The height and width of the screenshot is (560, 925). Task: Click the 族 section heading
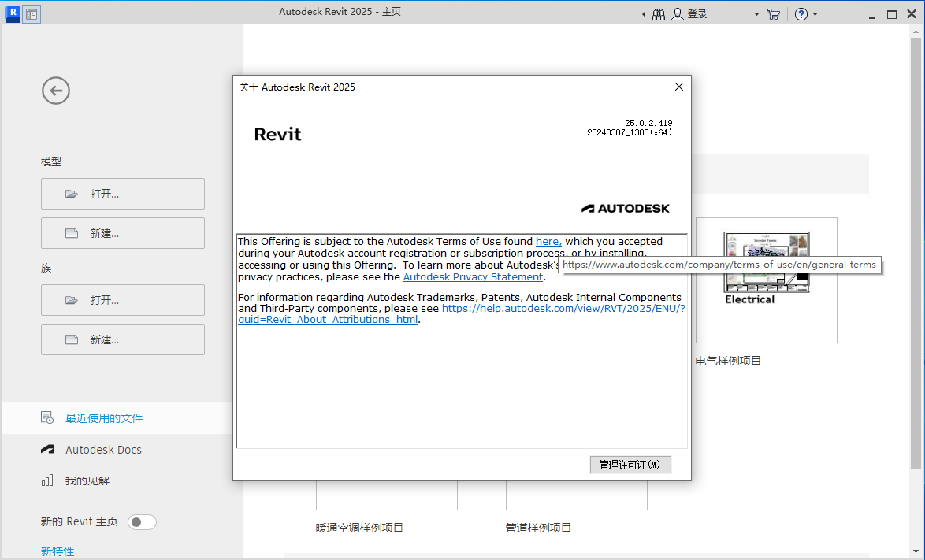tap(46, 269)
